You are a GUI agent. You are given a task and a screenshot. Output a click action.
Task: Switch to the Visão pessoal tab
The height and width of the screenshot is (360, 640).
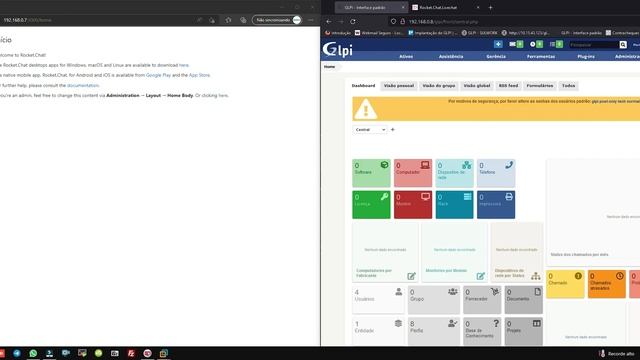399,86
